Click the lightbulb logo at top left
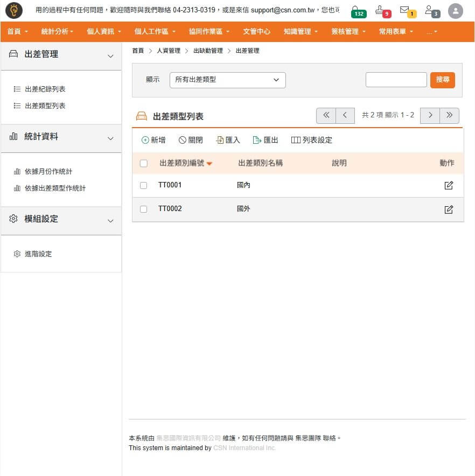The image size is (475, 476). point(13,10)
